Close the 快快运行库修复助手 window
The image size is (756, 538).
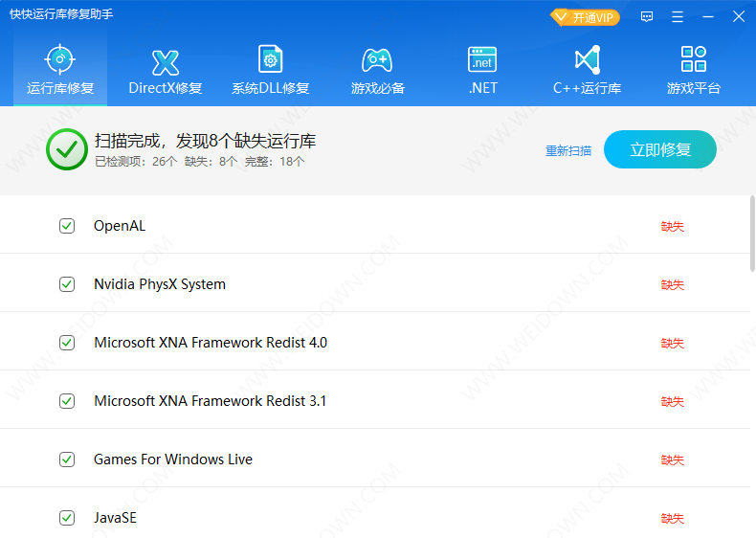[738, 17]
